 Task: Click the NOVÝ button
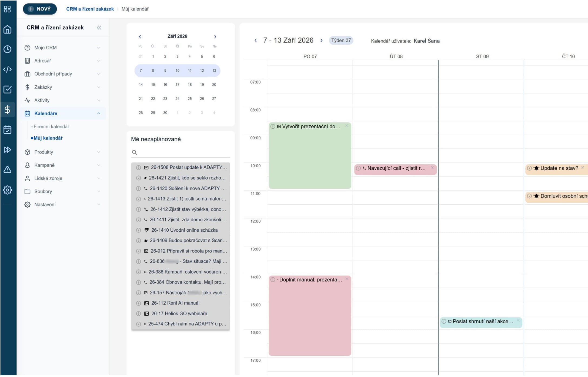point(40,9)
